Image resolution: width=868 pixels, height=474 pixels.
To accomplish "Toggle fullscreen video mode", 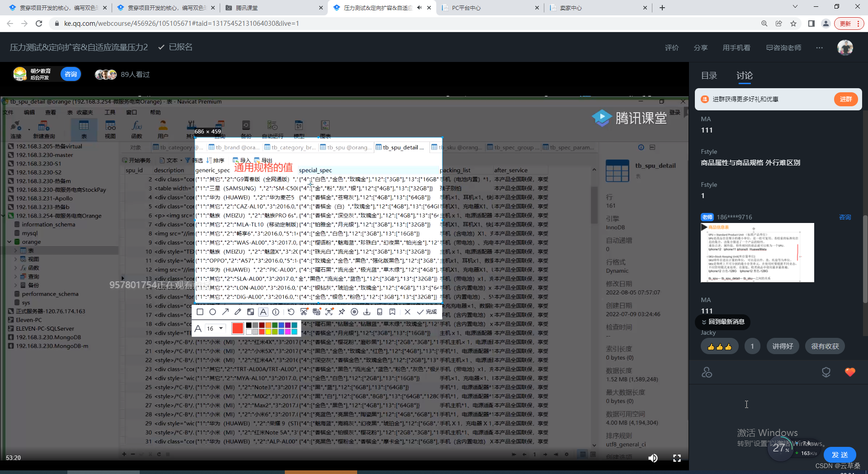I will pyautogui.click(x=677, y=458).
